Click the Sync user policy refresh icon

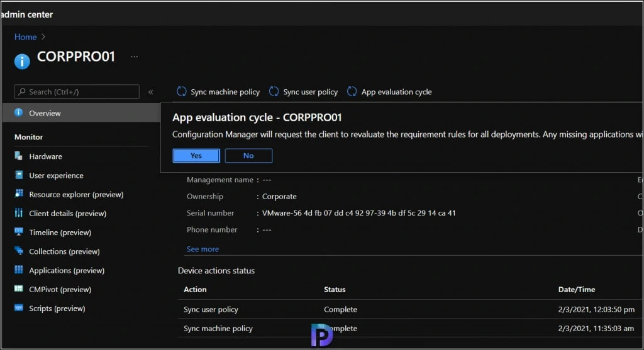pyautogui.click(x=274, y=92)
